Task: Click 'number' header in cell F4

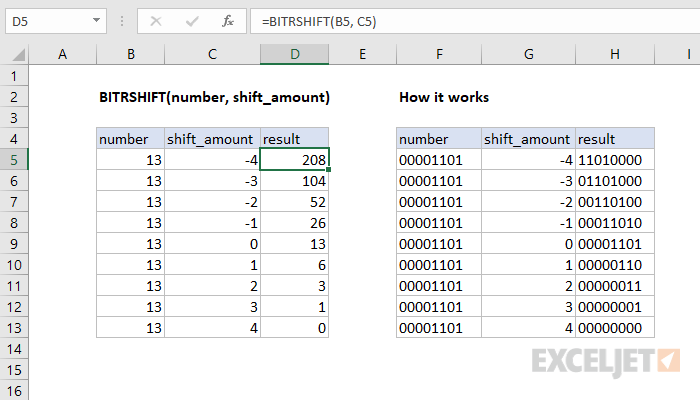Action: point(439,139)
